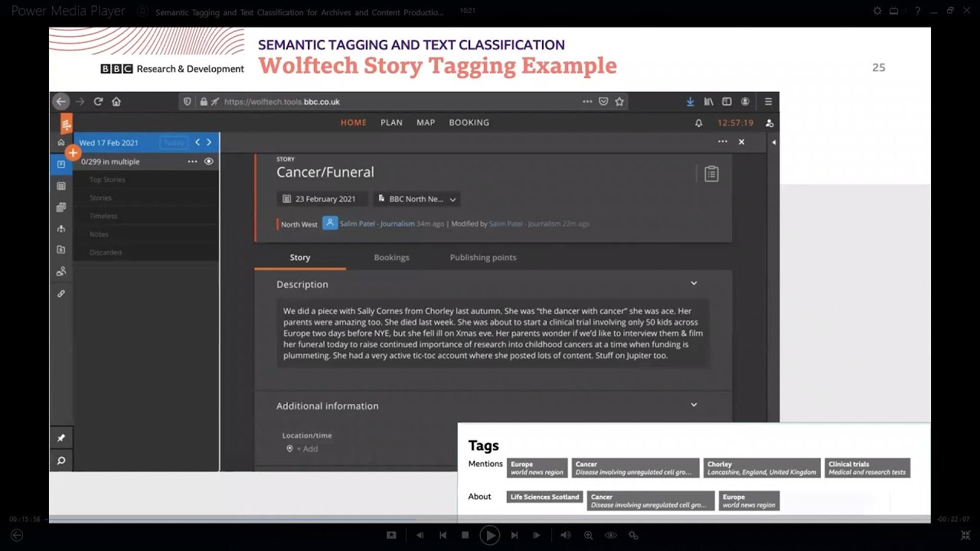Close the Cancer/Funeral story panel

point(741,142)
